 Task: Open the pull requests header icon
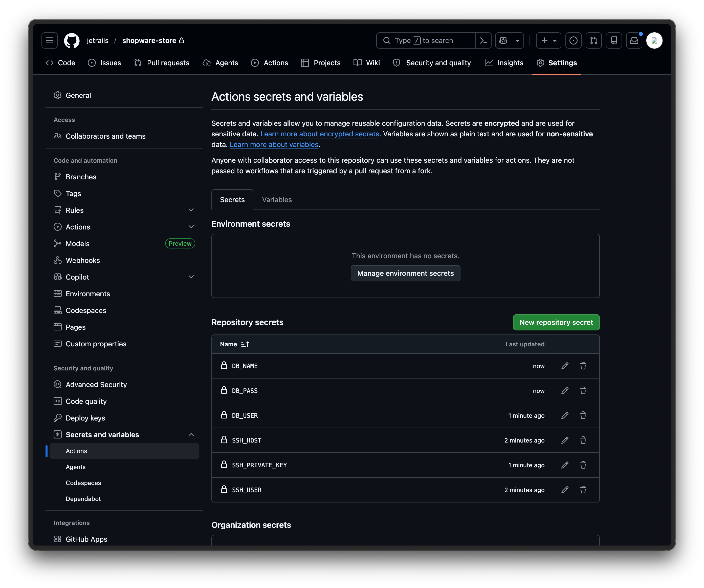[x=594, y=40]
